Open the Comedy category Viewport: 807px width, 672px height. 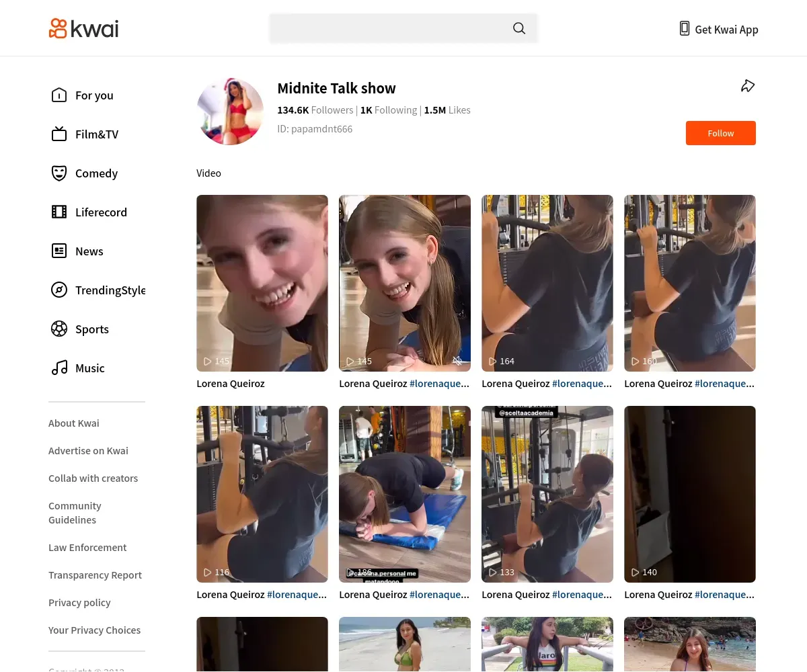tap(97, 173)
